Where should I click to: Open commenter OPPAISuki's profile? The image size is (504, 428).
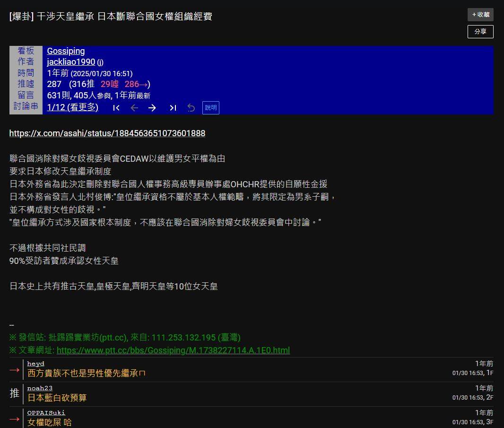pyautogui.click(x=46, y=412)
